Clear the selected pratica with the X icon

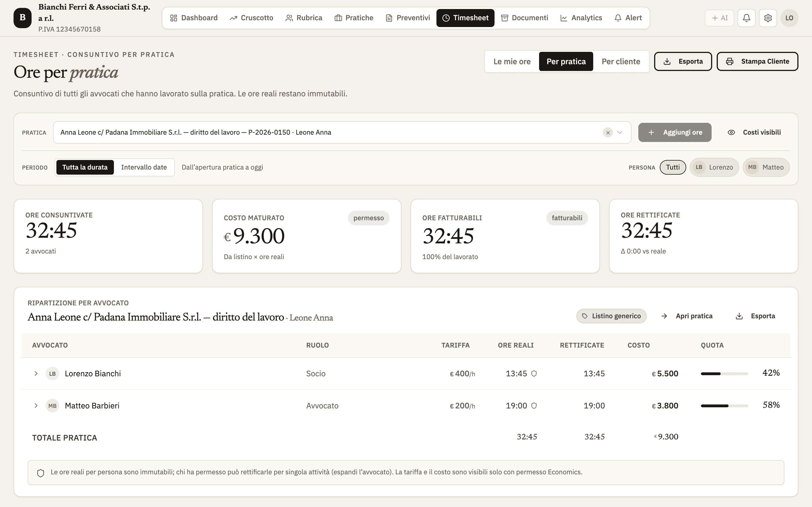tap(608, 132)
